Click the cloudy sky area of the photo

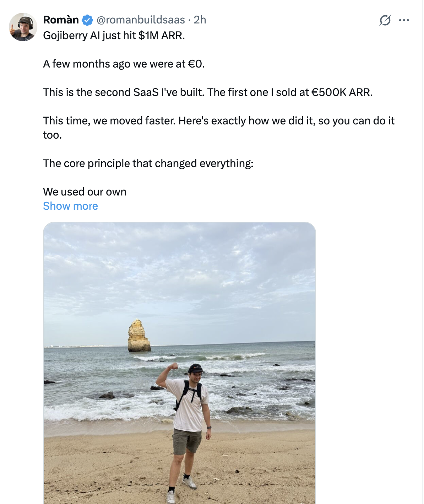pyautogui.click(x=179, y=270)
